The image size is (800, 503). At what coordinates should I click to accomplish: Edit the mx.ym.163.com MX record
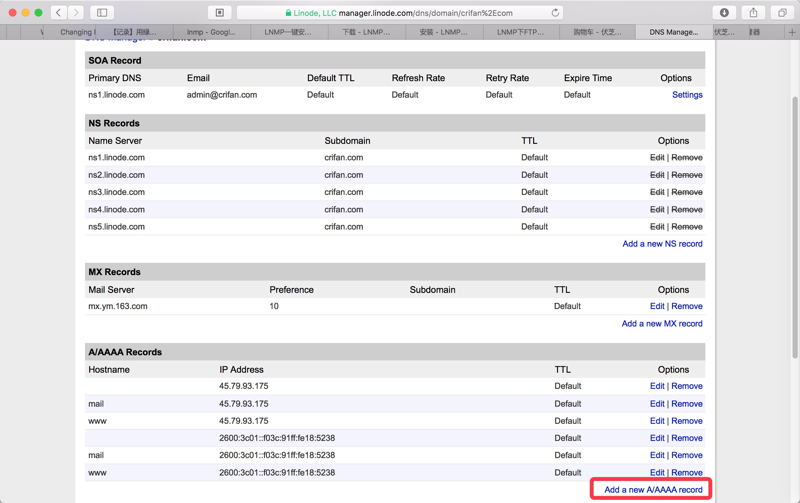656,306
